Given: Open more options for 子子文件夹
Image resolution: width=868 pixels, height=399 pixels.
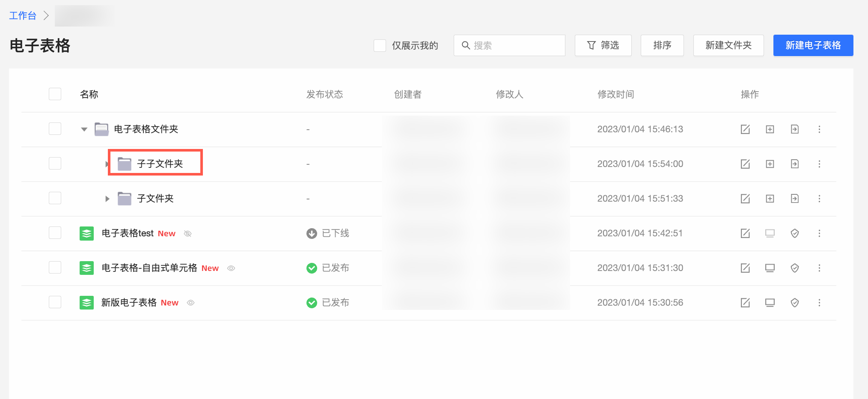Looking at the screenshot, I should coord(820,164).
